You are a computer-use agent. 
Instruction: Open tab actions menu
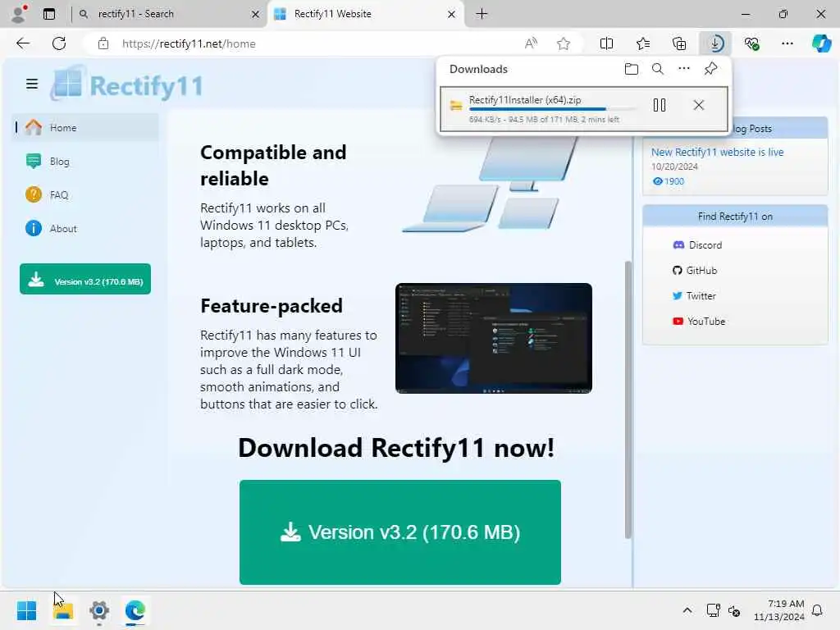(x=49, y=14)
